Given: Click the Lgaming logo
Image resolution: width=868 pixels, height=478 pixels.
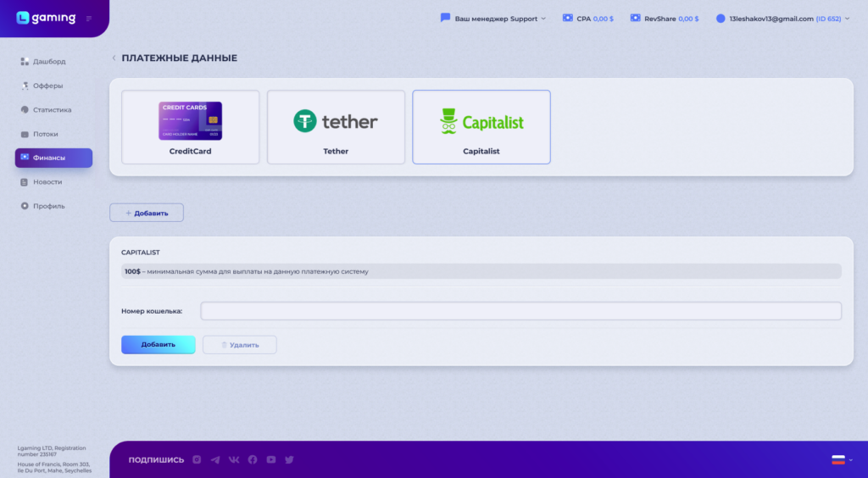Looking at the screenshot, I should 46,19.
